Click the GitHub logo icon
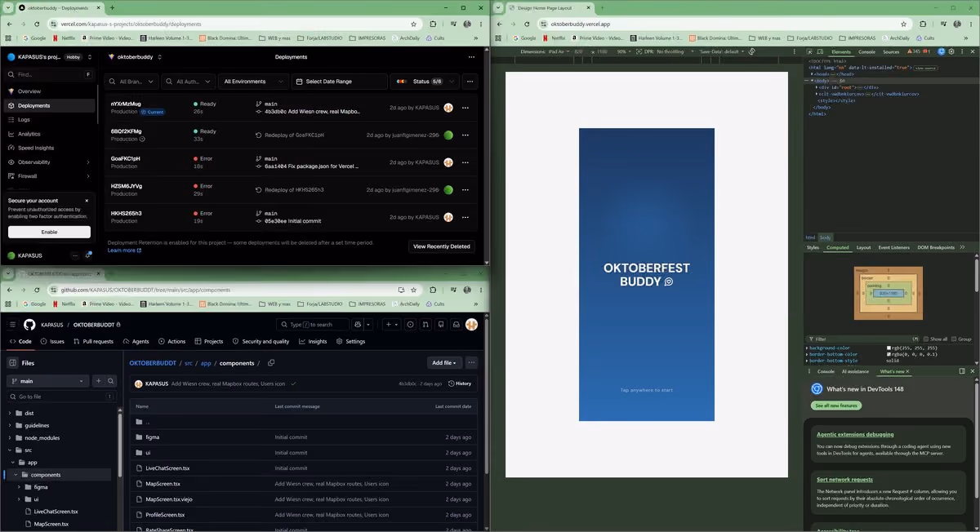This screenshot has height=532, width=980. click(x=29, y=324)
